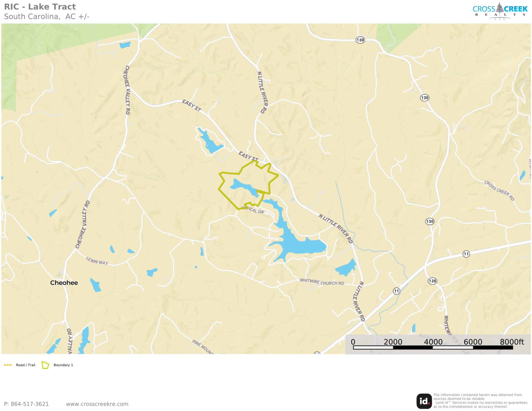Click the Land id logo icon
This screenshot has height=411, width=532.
(424, 401)
